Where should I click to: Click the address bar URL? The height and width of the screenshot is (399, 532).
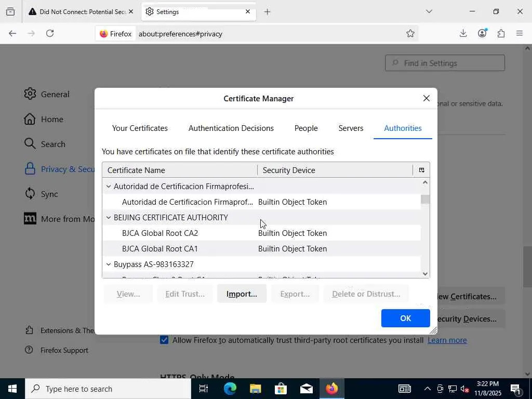tap(180, 34)
